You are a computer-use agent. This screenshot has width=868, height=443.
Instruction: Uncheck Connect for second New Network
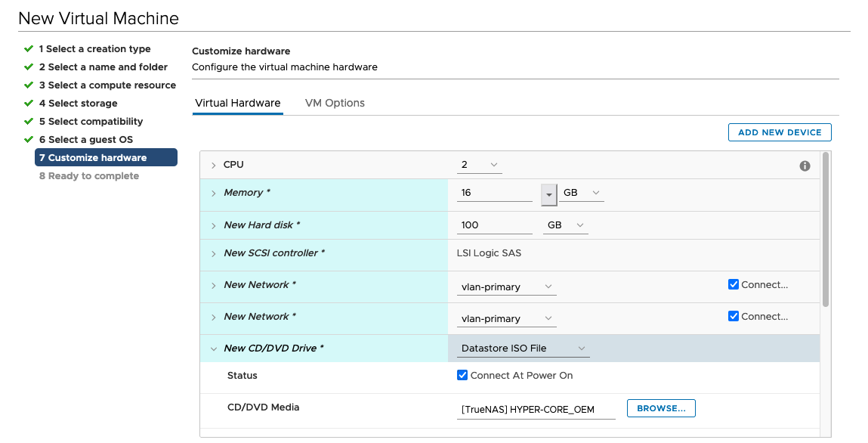coord(733,317)
